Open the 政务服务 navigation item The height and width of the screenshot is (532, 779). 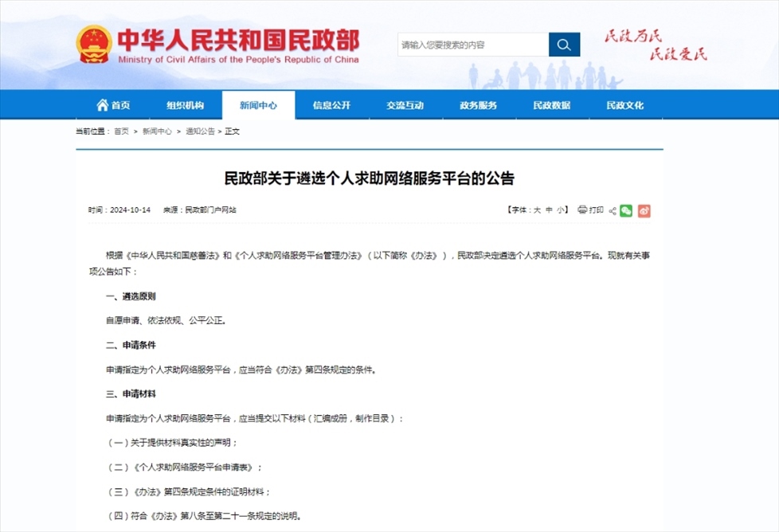point(478,105)
